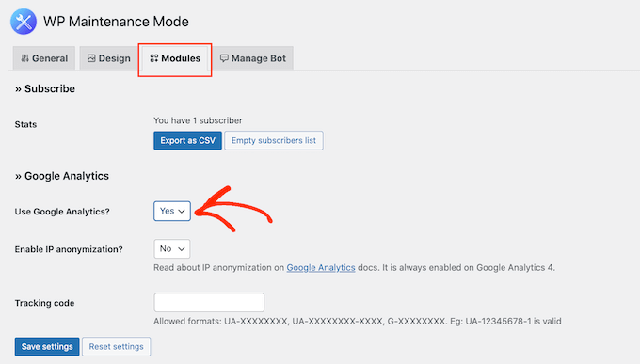The width and height of the screenshot is (640, 364).
Task: Follow the Google Analytics docs link
Action: pos(321,268)
